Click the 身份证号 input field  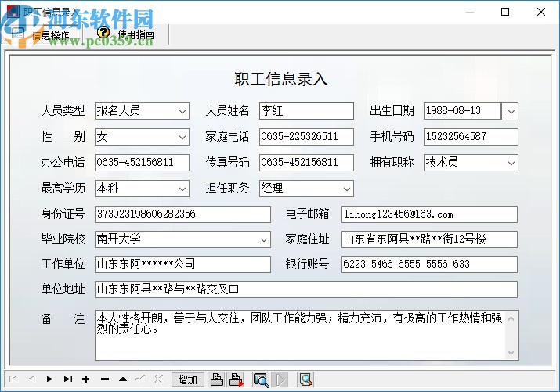[182, 214]
